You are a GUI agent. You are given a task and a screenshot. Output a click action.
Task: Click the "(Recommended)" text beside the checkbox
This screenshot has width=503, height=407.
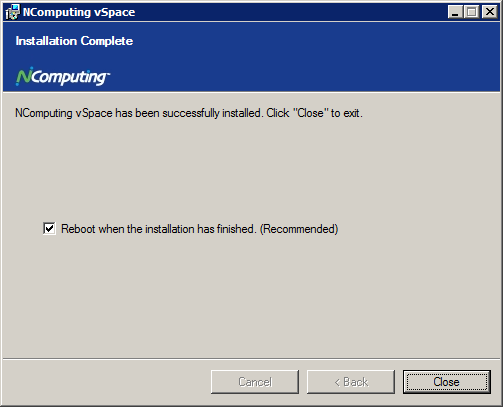click(299, 229)
